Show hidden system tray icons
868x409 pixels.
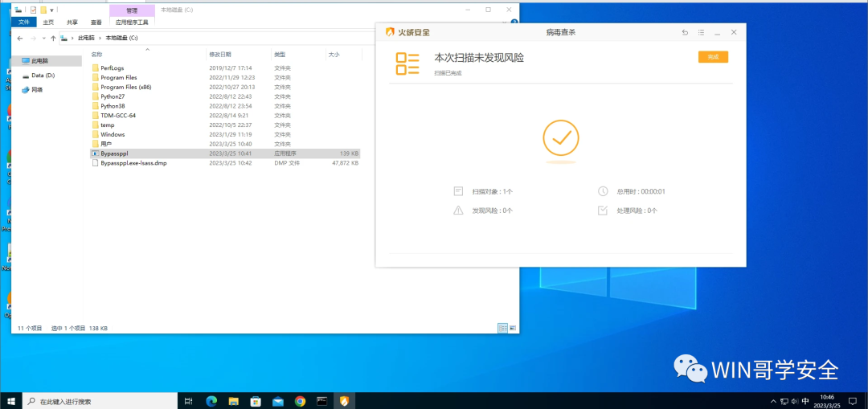pyautogui.click(x=773, y=401)
